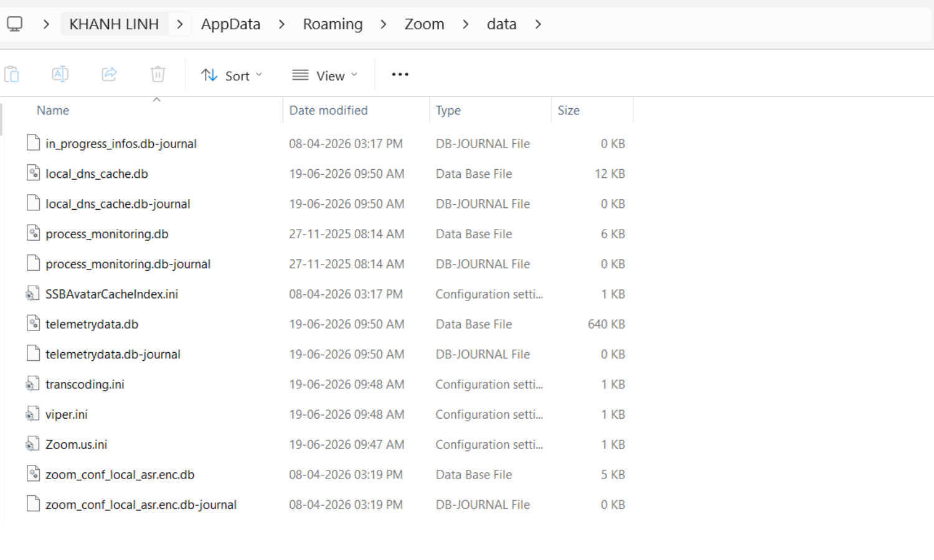934x560 pixels.
Task: Open the Sort dropdown menu
Action: 232,75
